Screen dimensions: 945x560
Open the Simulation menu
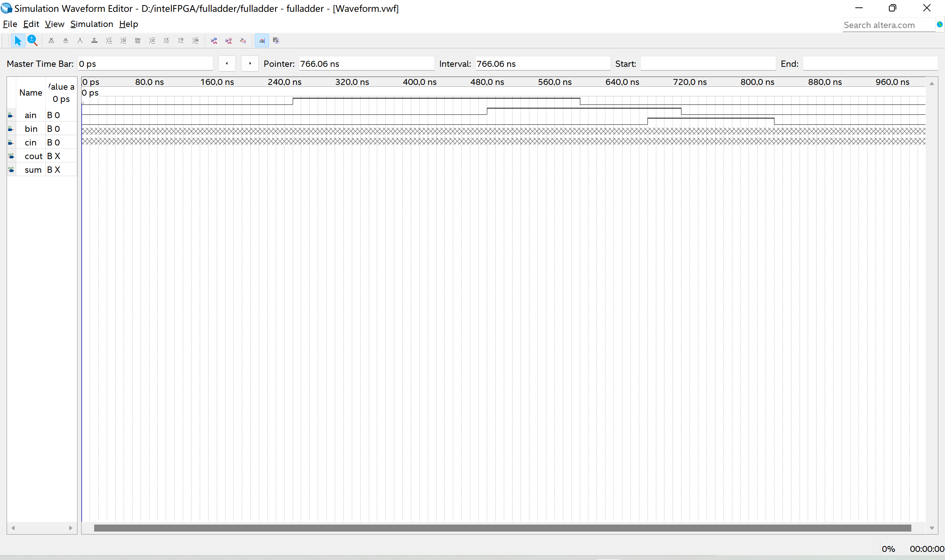pos(92,24)
